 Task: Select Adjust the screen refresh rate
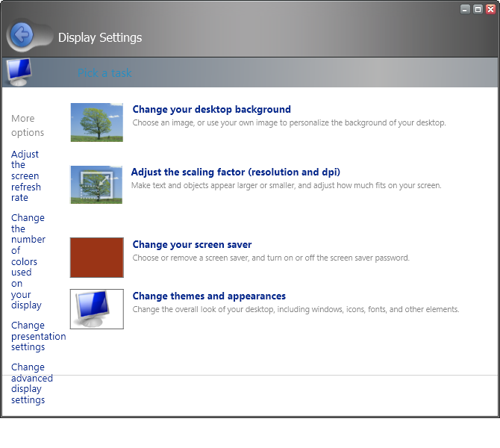point(26,176)
